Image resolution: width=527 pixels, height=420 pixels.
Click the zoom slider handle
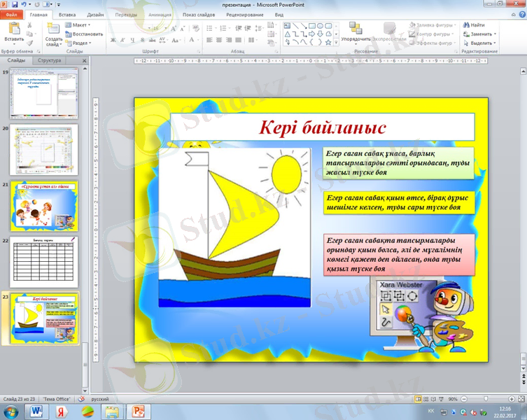pos(486,398)
